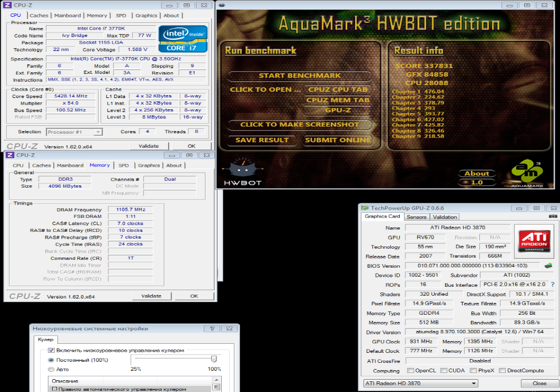Click the BIOS save chip icon in GPU-Z
560x392 pixels.
coord(548,265)
